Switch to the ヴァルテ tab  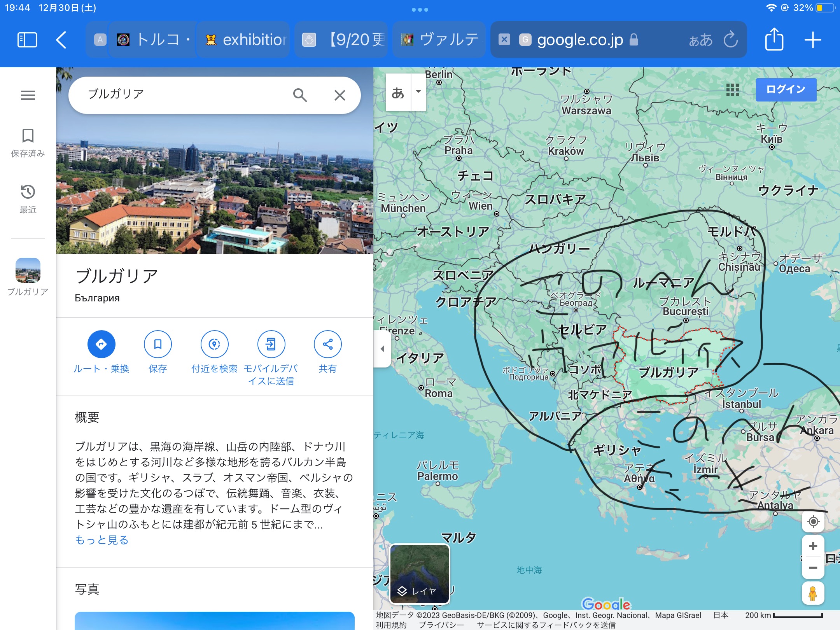tap(439, 40)
